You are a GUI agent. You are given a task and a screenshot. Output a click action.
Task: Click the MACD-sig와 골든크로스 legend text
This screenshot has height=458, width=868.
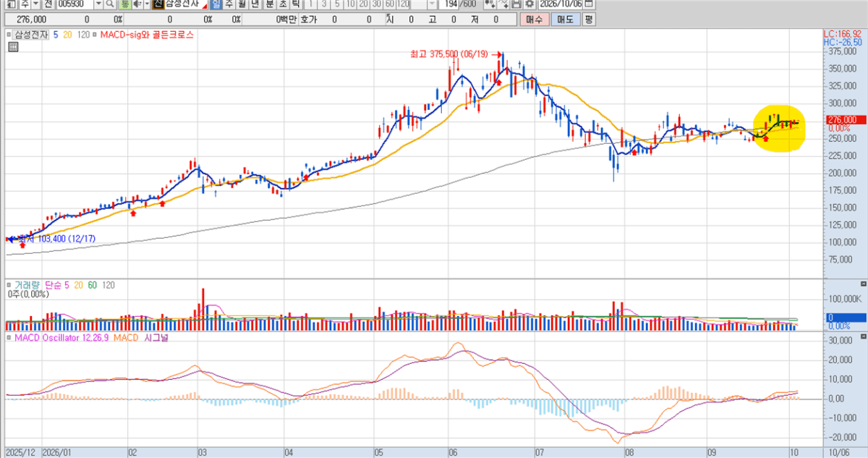pyautogui.click(x=147, y=34)
